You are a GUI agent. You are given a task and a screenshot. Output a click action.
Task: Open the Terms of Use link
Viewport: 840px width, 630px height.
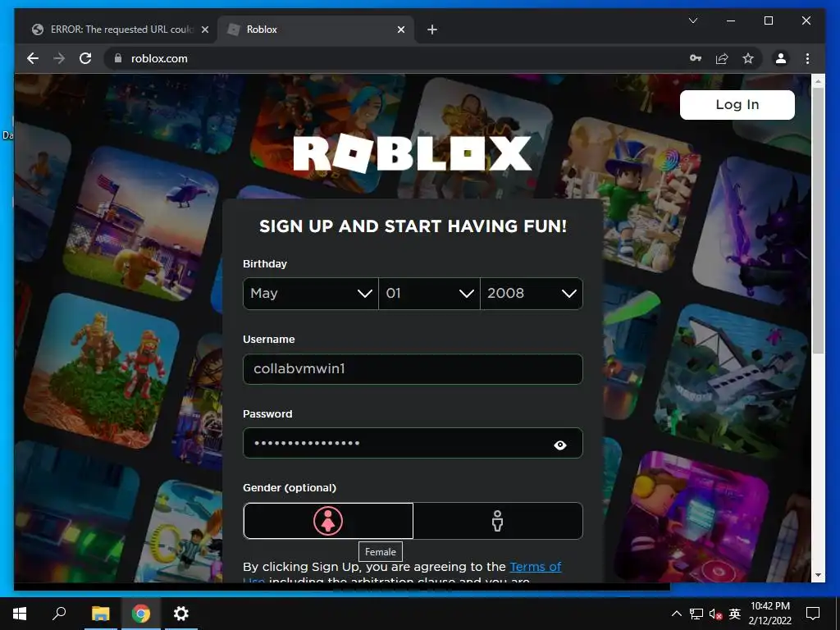click(535, 567)
